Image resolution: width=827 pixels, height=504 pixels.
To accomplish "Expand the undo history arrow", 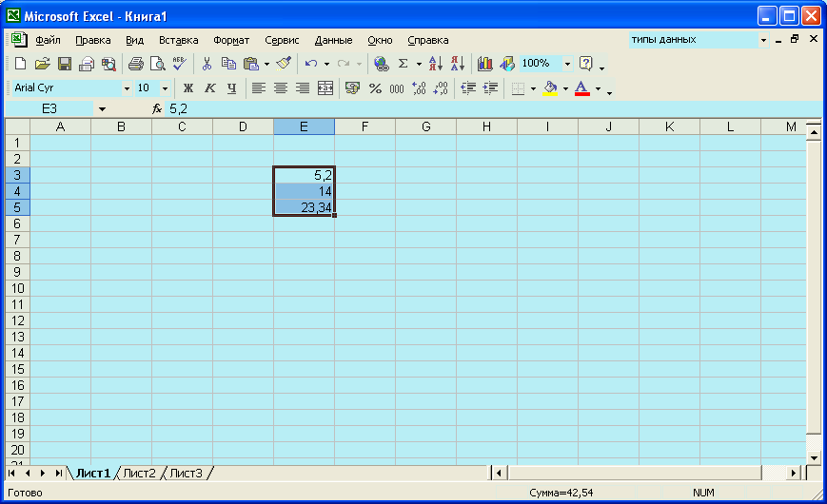I will pyautogui.click(x=327, y=64).
